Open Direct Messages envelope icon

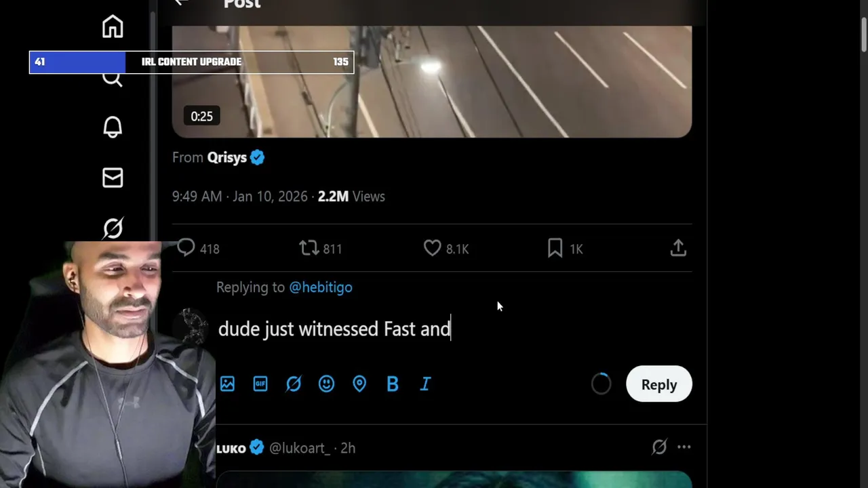(113, 178)
